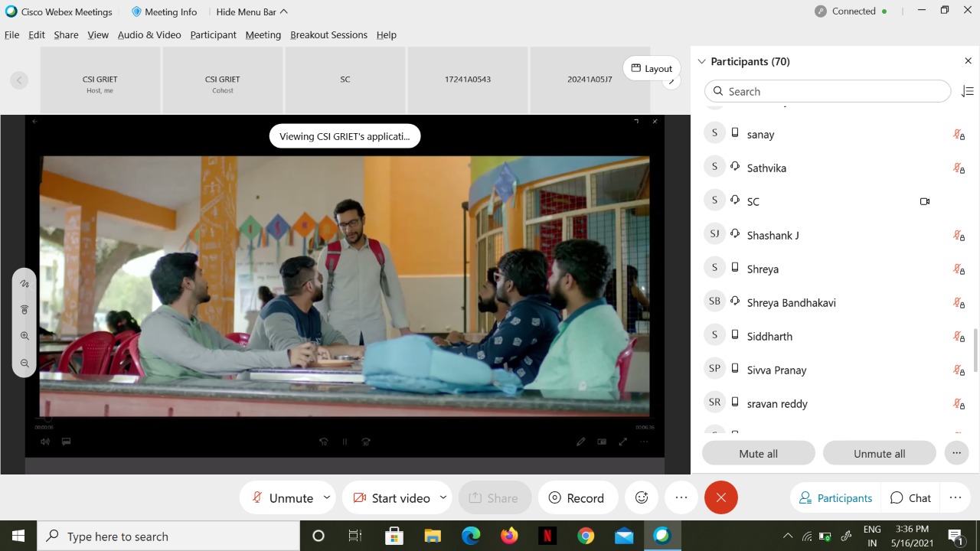
Task: Open subtitles icon in the video player
Action: click(67, 442)
